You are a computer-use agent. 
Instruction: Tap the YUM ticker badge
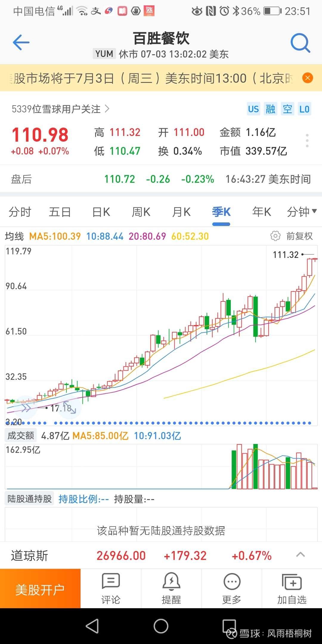[104, 54]
